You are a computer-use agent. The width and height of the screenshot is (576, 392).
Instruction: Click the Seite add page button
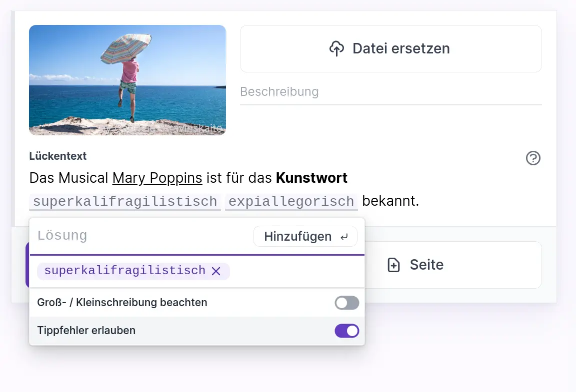click(453, 265)
